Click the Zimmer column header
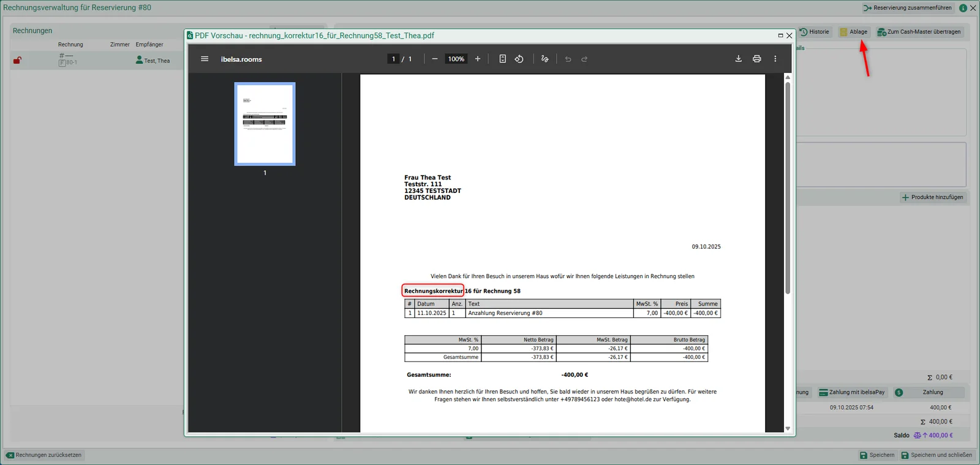The width and height of the screenshot is (980, 465). pyautogui.click(x=119, y=45)
